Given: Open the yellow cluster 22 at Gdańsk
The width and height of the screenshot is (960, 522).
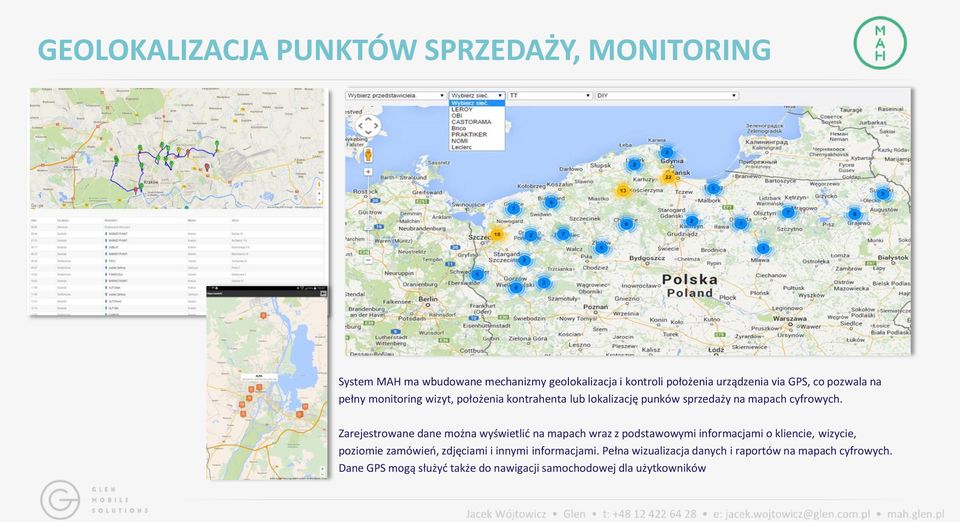Looking at the screenshot, I should [x=669, y=177].
